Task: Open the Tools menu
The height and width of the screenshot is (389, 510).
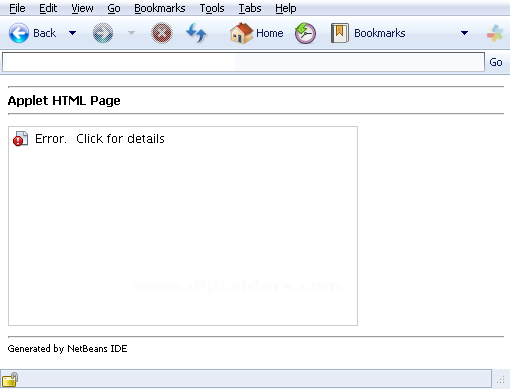Action: coord(212,8)
